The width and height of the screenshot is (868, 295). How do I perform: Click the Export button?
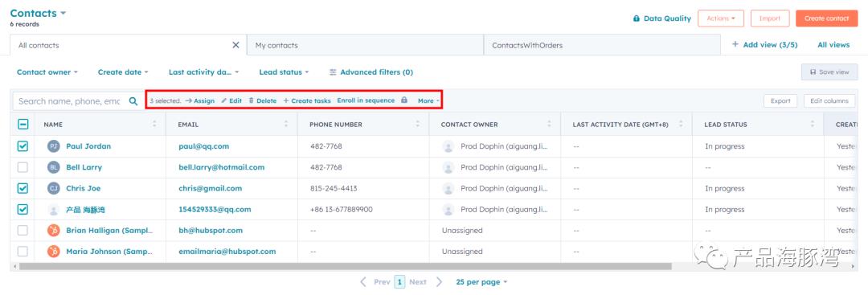[780, 100]
